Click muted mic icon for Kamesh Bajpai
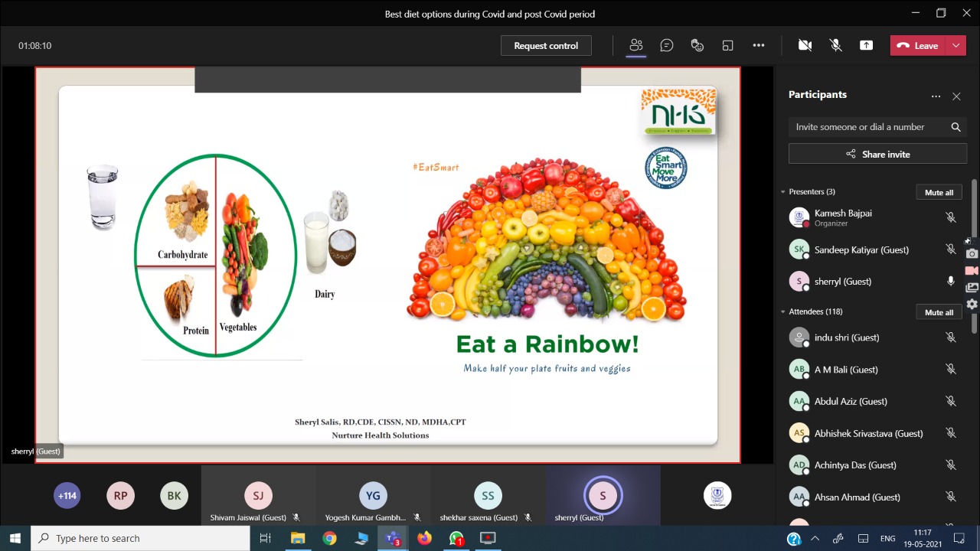This screenshot has width=980, height=551. pos(951,217)
